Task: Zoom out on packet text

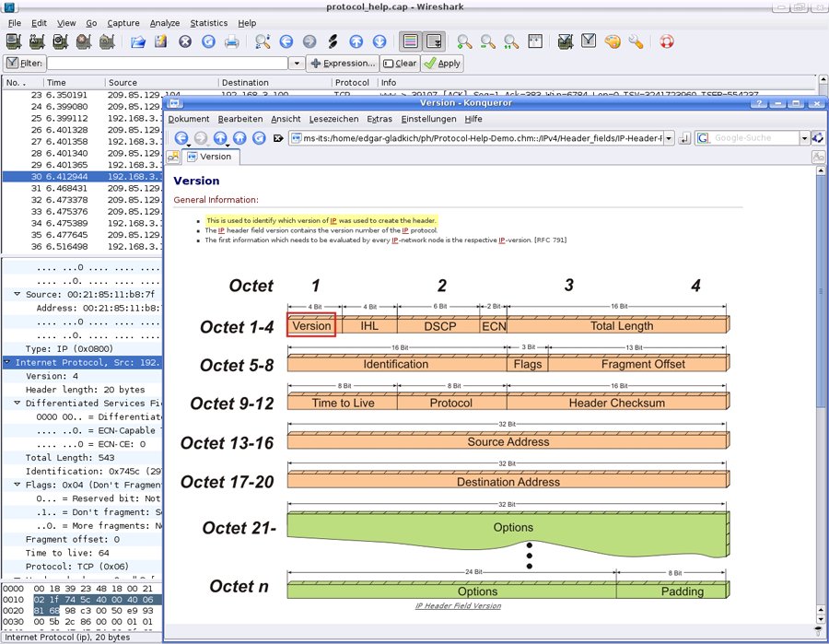Action: pyautogui.click(x=487, y=41)
